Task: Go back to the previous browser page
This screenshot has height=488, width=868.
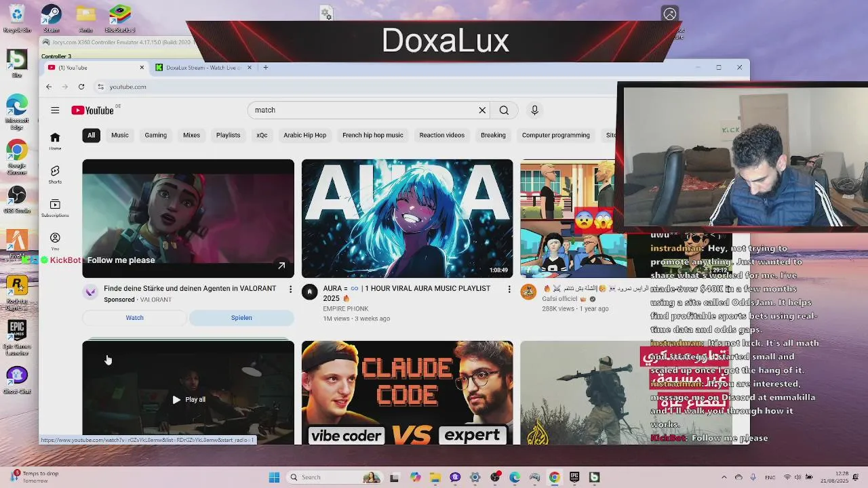Action: (49, 87)
